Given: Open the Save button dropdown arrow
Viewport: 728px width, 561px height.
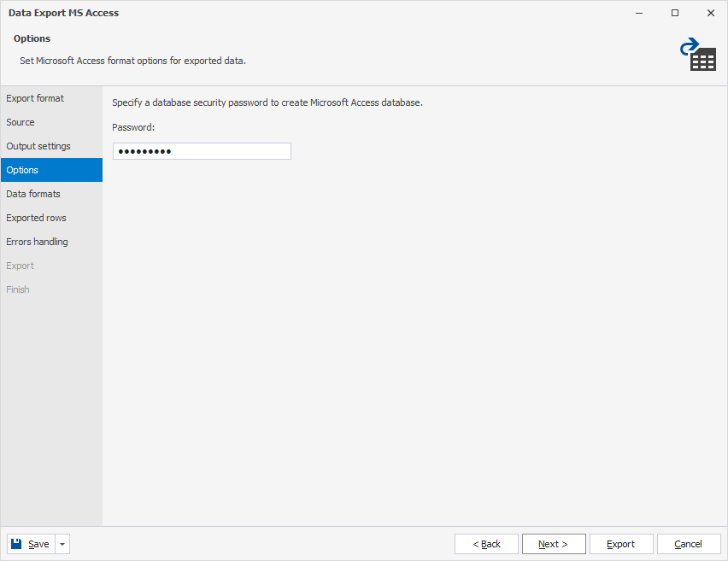Looking at the screenshot, I should [x=62, y=544].
